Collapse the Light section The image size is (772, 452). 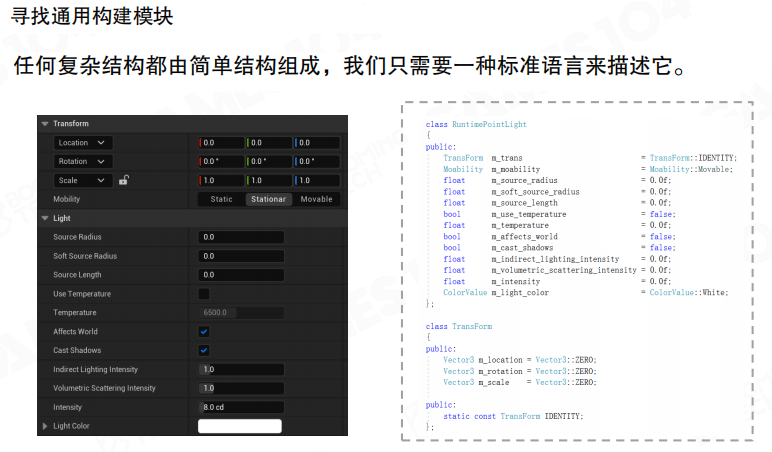[45, 218]
